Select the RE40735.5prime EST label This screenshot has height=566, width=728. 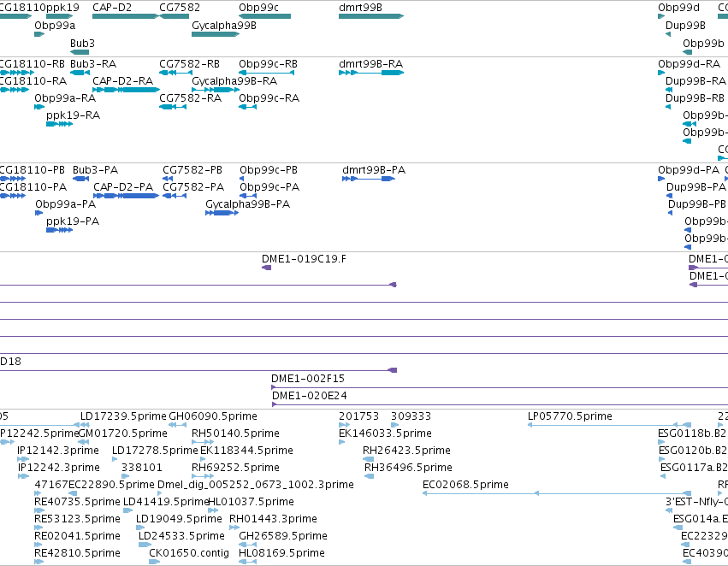pos(77,503)
